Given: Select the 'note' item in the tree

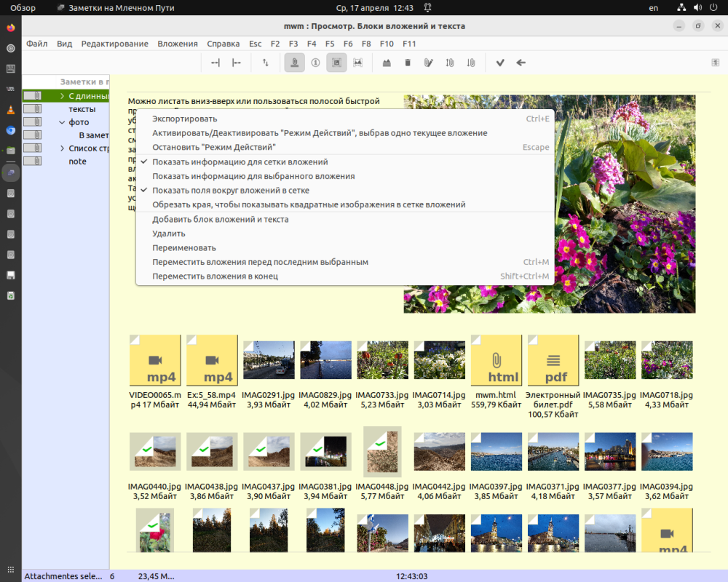Looking at the screenshot, I should (77, 162).
